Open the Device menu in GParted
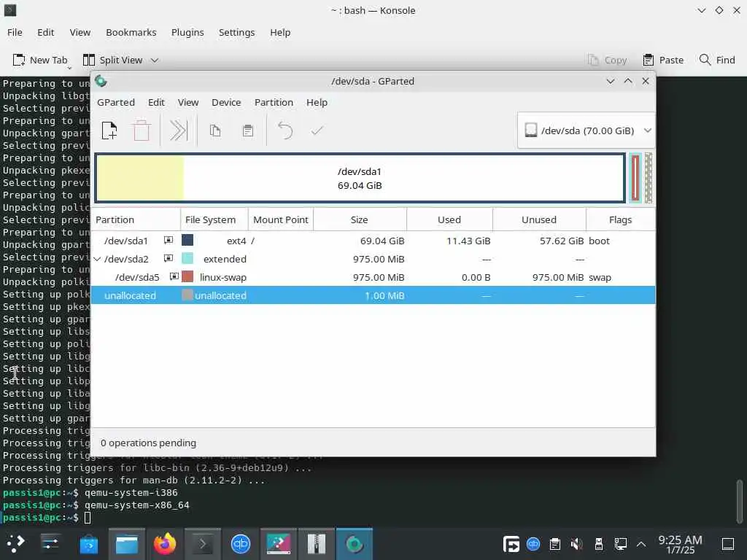Image resolution: width=747 pixels, height=560 pixels. click(x=226, y=102)
